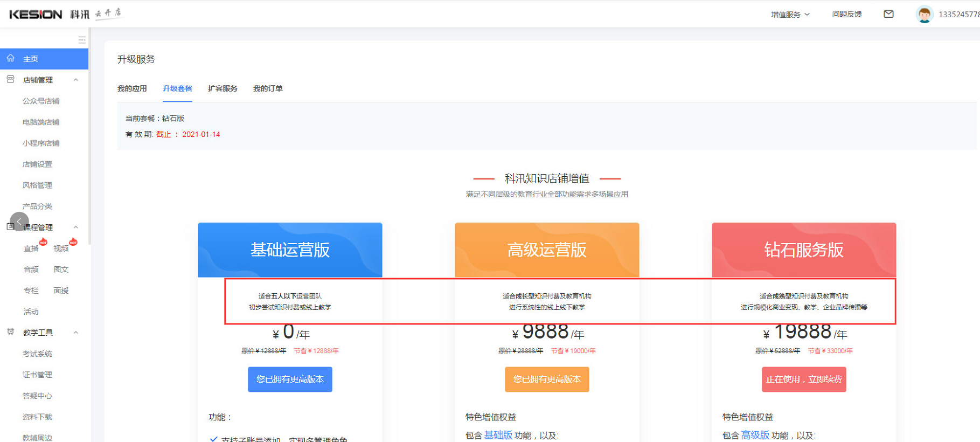The width and height of the screenshot is (980, 442).
Task: Open the 增值服务 dropdown menu
Action: [790, 15]
